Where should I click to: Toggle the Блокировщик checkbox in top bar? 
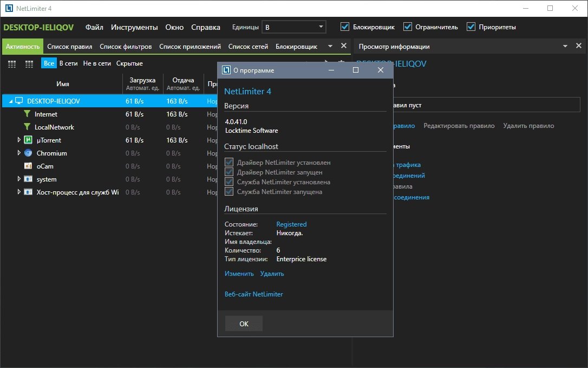click(345, 27)
